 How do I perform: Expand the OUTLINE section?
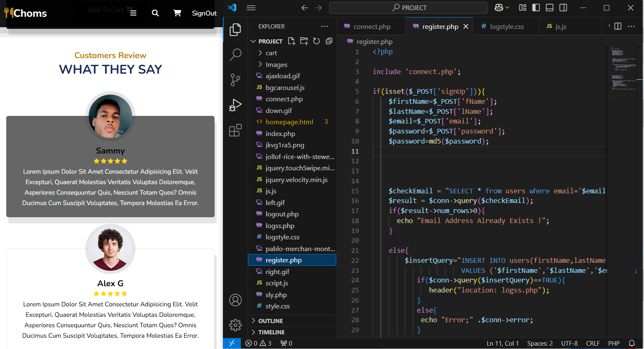271,321
